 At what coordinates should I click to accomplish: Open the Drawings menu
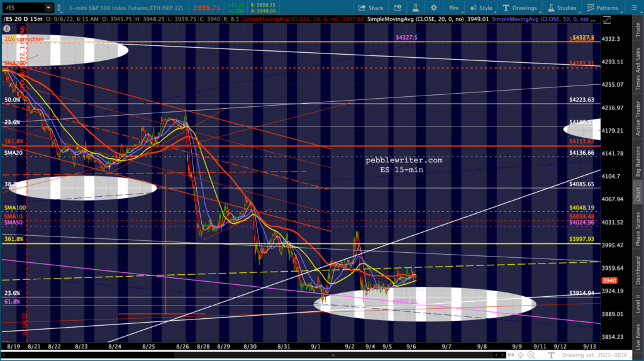tap(521, 8)
